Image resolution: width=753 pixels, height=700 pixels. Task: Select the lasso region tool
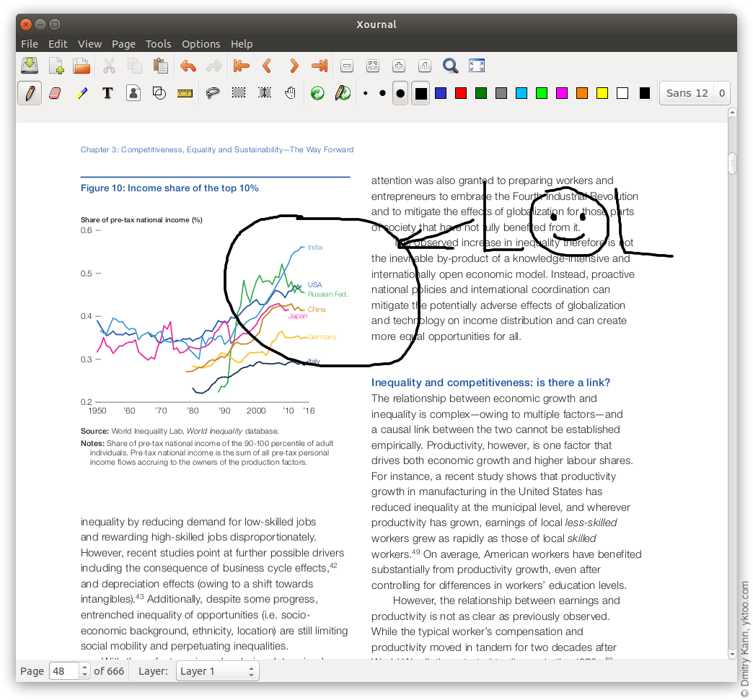(212, 93)
